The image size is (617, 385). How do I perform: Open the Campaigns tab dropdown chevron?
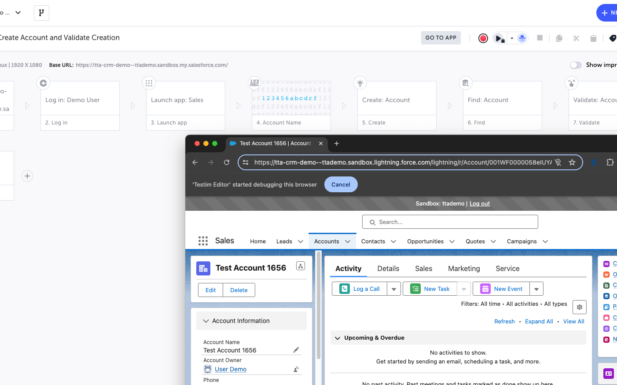545,241
